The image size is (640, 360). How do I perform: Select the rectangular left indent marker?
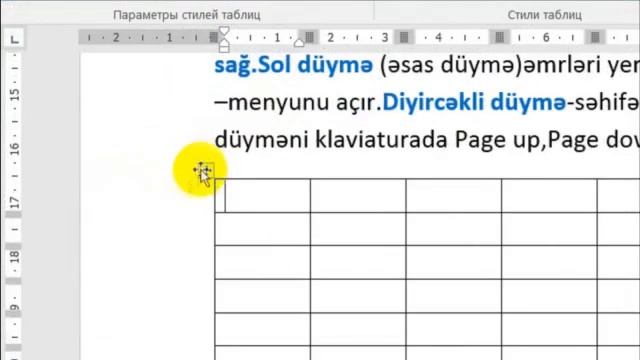click(x=224, y=49)
